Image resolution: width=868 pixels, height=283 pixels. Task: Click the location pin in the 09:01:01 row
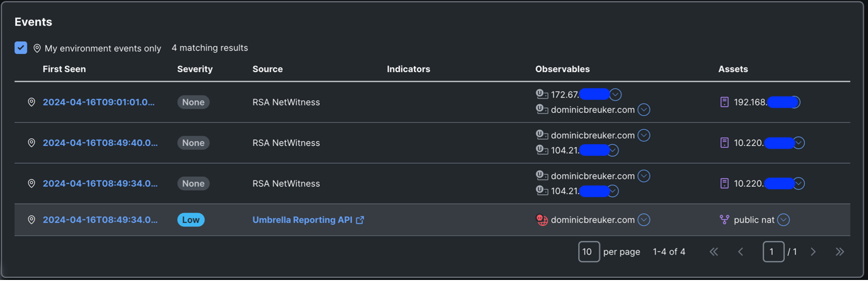click(32, 102)
